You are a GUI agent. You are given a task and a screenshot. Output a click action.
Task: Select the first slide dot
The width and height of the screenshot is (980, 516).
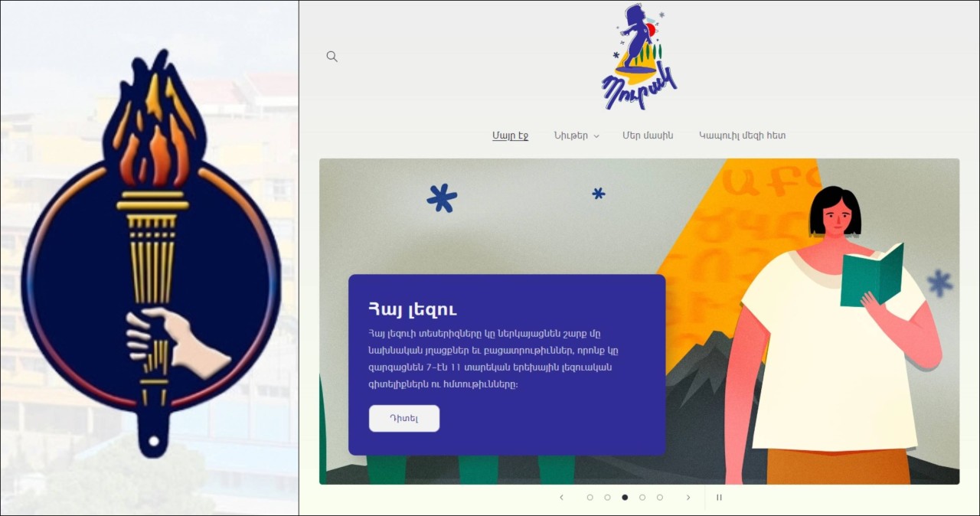[x=590, y=498]
